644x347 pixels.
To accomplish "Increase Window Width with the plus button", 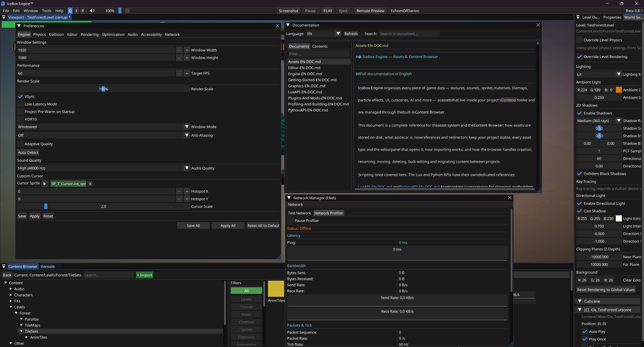I will (x=187, y=50).
